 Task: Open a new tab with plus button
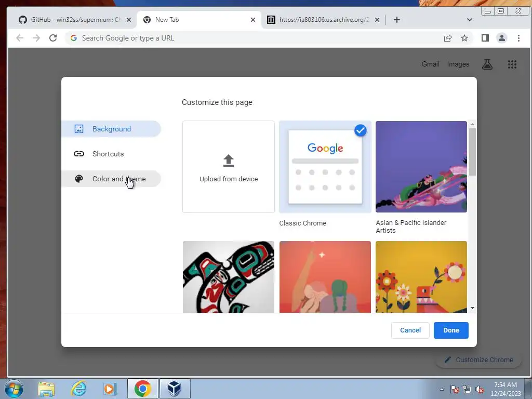pyautogui.click(x=396, y=20)
